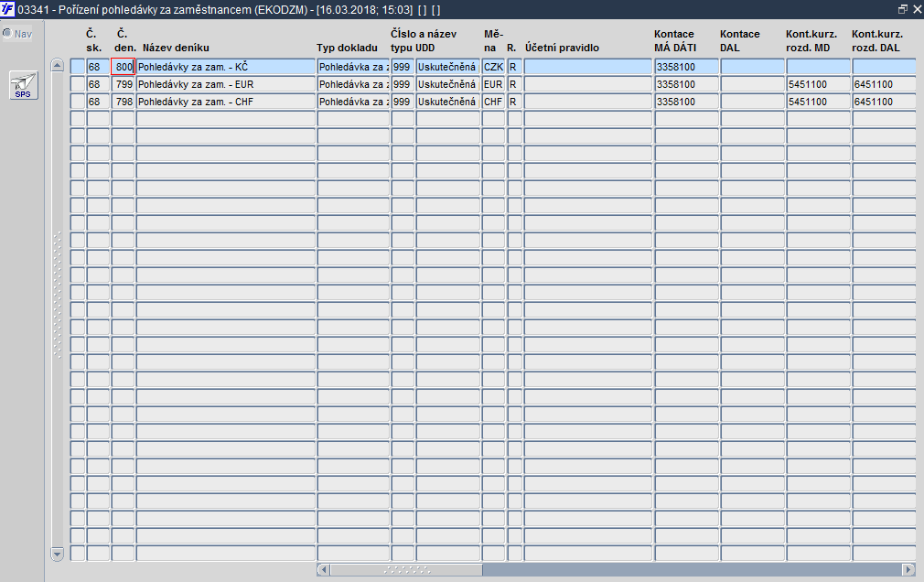Click the 'Kont.kurz. rozd. MD' column header

pyautogui.click(x=811, y=40)
